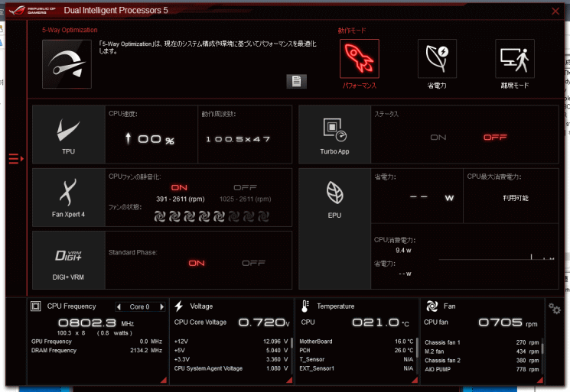570x392 pixels.
Task: Select the power saving leaf mode
Action: pyautogui.click(x=437, y=59)
